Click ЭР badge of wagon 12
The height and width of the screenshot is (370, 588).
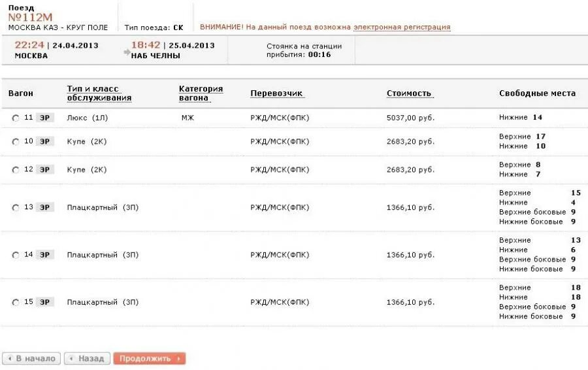44,169
